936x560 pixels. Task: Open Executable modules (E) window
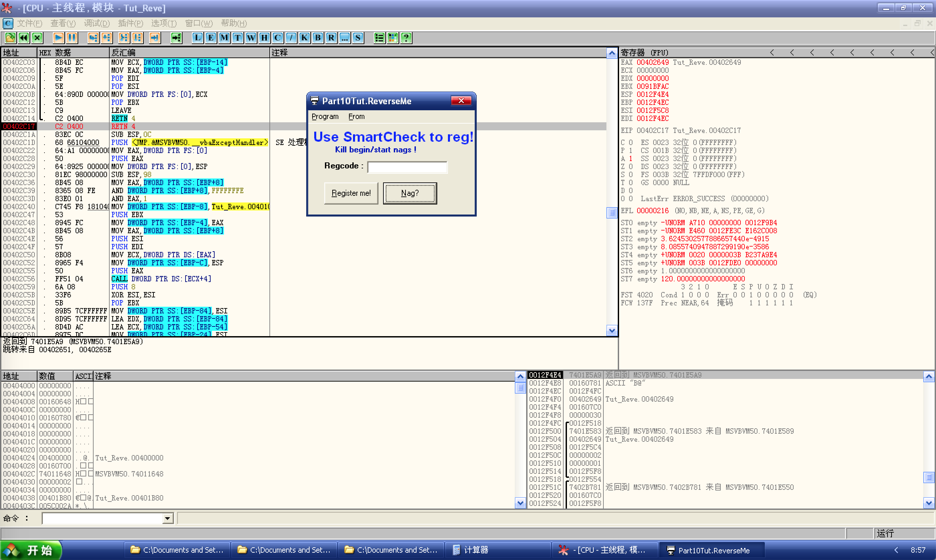[211, 38]
